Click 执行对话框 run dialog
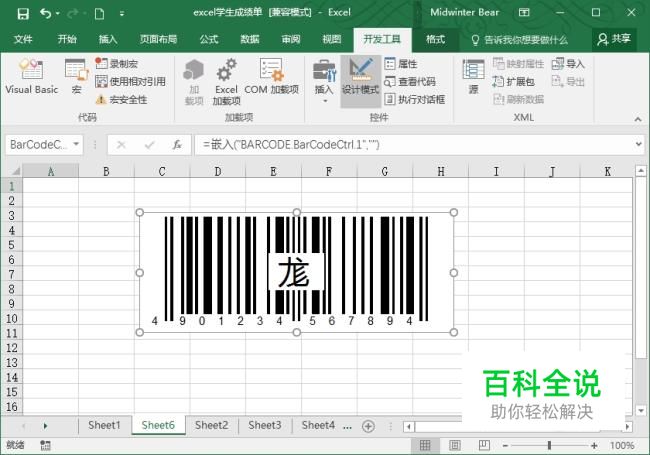This screenshot has height=455, width=650. [415, 99]
